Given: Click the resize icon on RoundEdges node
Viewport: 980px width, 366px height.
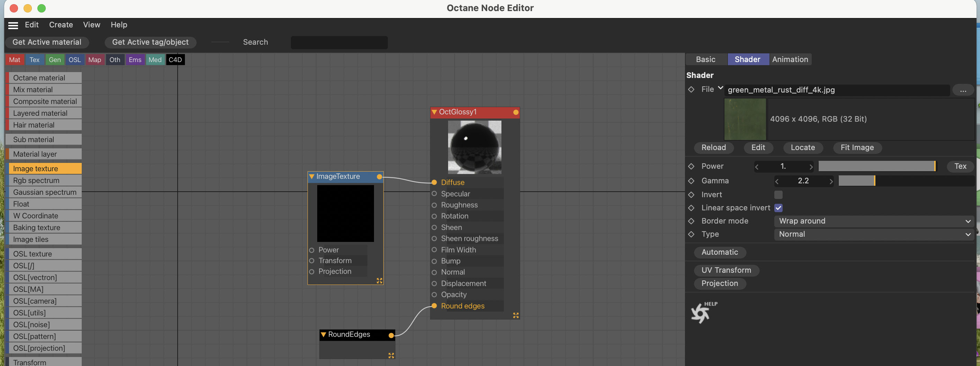Looking at the screenshot, I should 391,355.
